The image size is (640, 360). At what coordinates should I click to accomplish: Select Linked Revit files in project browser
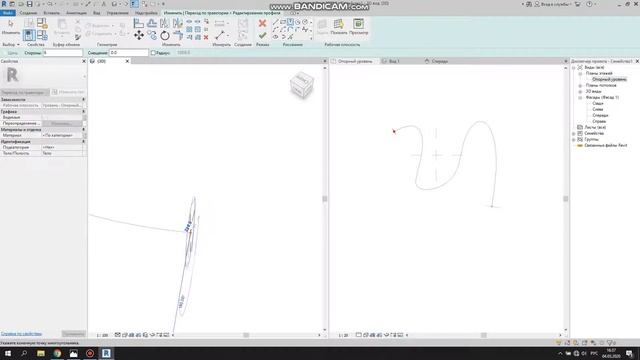[605, 145]
